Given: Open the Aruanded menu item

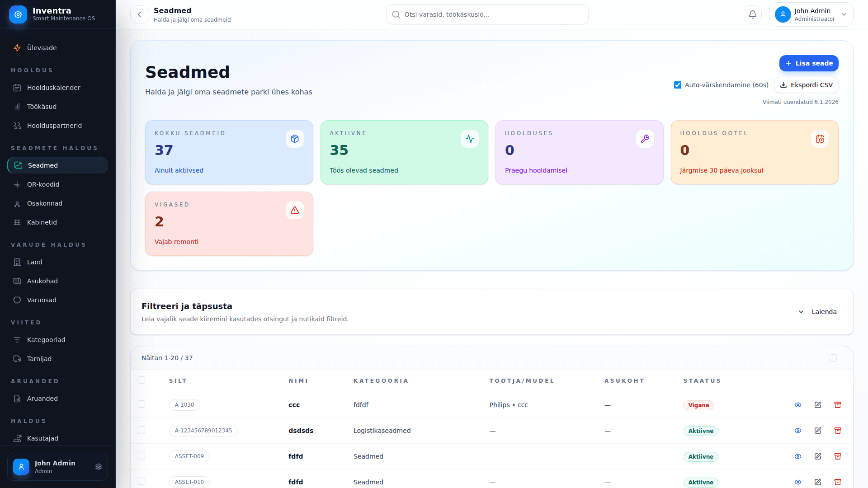Looking at the screenshot, I should click(x=42, y=398).
